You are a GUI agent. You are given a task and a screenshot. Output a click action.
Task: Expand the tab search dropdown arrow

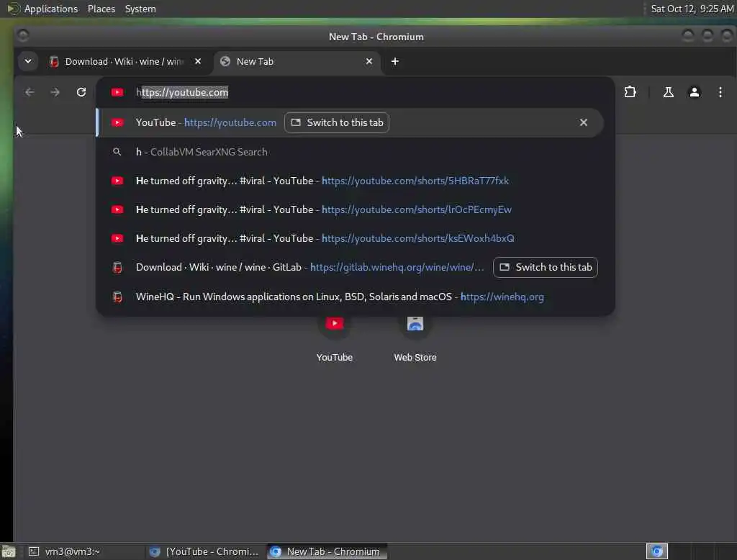point(28,61)
